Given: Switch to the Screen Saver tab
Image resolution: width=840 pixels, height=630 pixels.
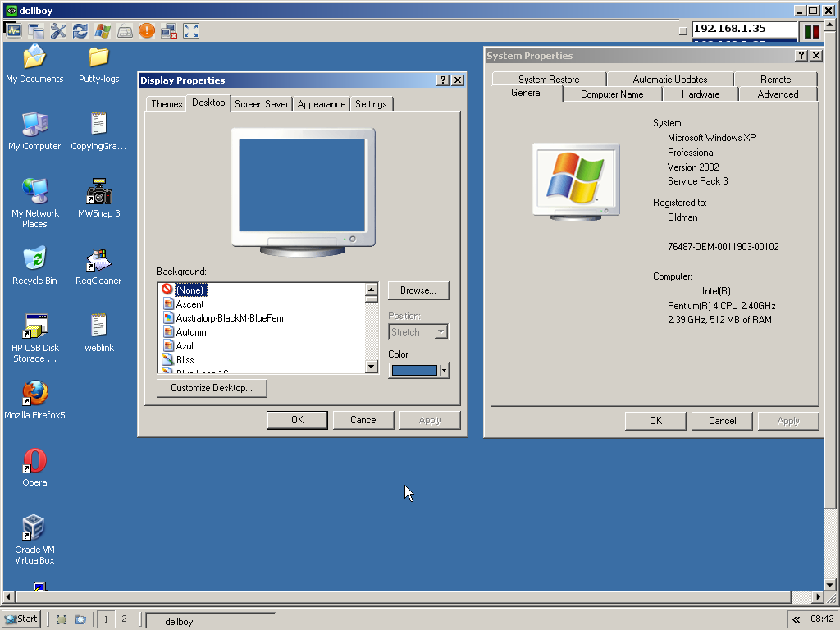Looking at the screenshot, I should 262,104.
